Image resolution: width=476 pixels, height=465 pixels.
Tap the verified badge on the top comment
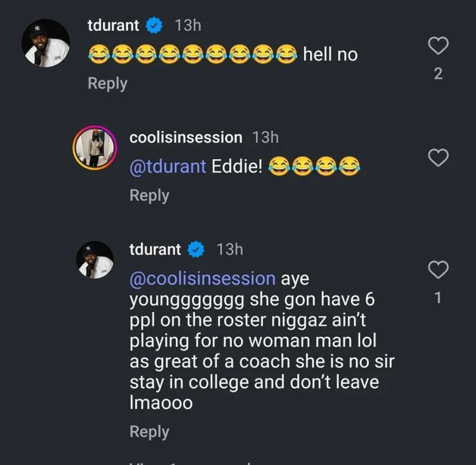154,25
